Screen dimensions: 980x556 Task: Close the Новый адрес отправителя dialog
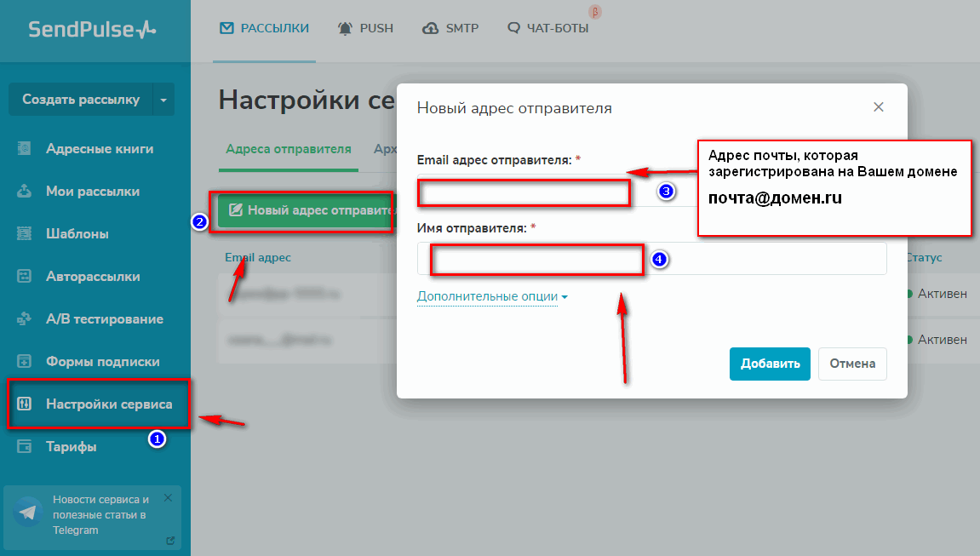(x=878, y=106)
